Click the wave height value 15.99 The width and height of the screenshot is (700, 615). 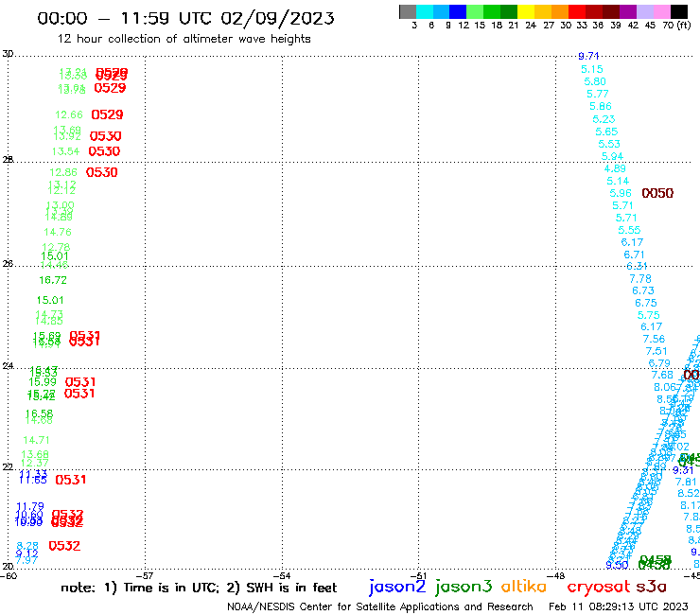pos(43,382)
